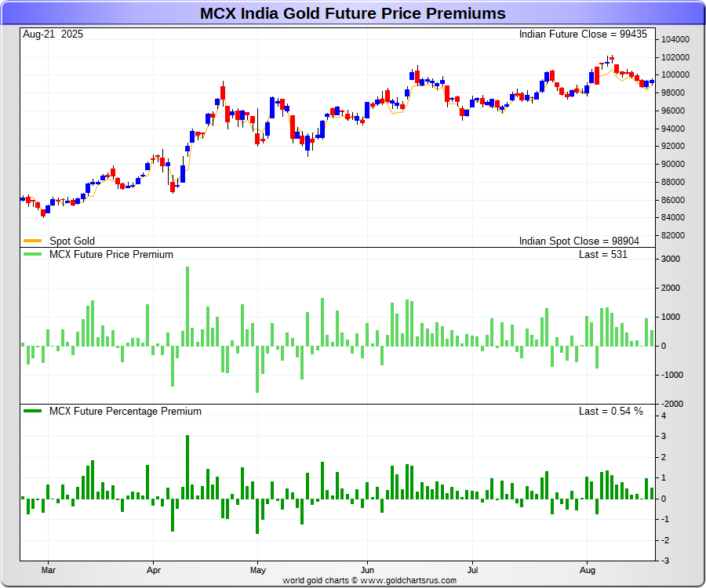The width and height of the screenshot is (706, 588).
Task: Click the '-3' percentage axis label
Action: [x=664, y=561]
